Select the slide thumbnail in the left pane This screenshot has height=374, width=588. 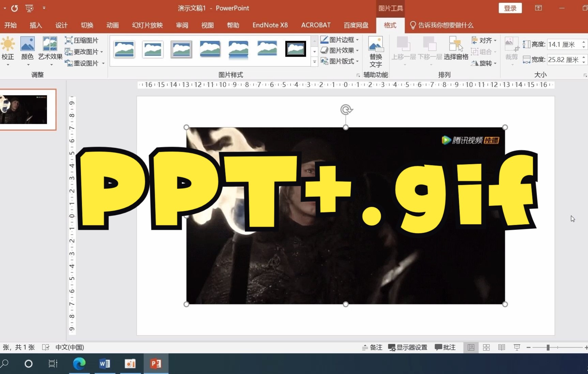coord(29,110)
